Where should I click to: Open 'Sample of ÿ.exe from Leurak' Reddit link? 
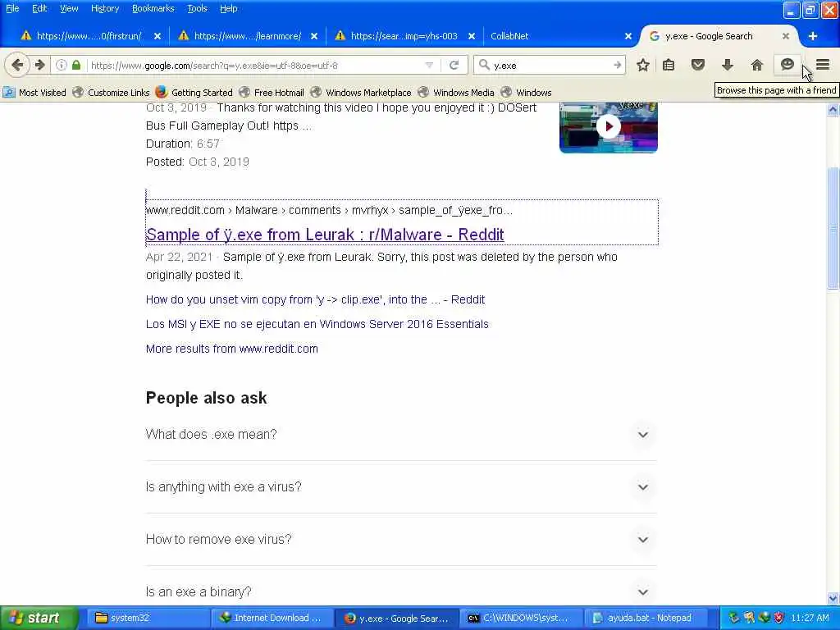325,235
